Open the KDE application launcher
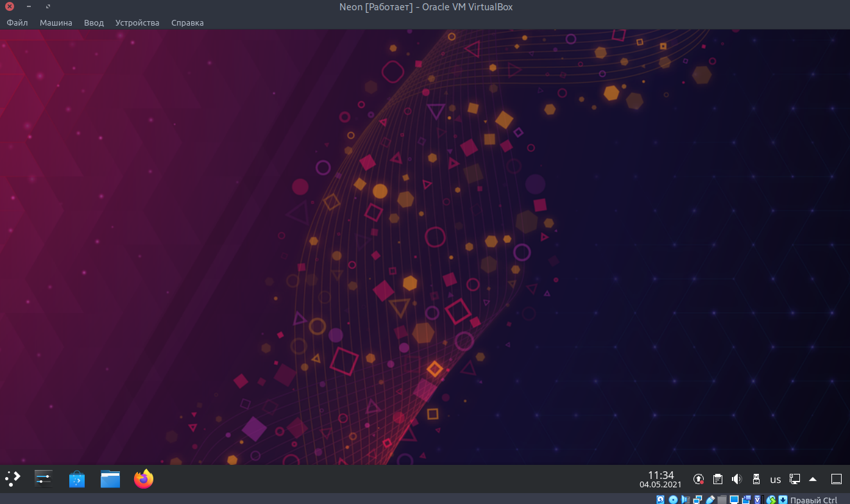Screen dimensions: 850x504 tap(13, 479)
